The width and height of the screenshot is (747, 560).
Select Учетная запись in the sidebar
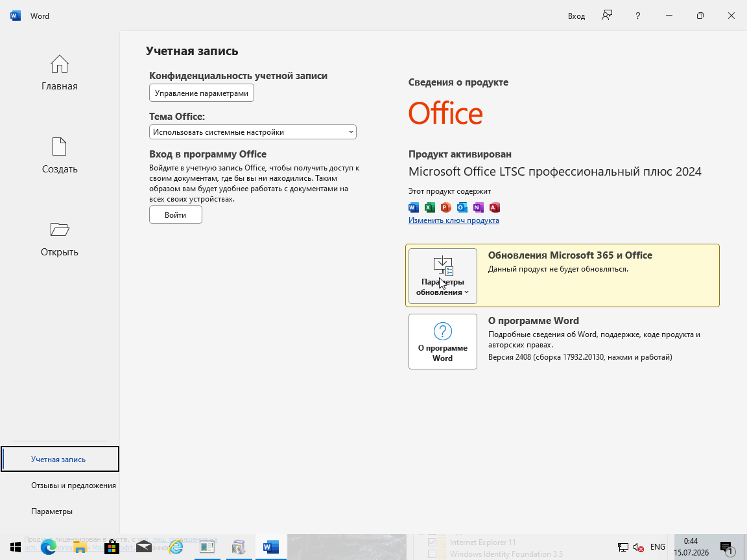[x=60, y=459]
